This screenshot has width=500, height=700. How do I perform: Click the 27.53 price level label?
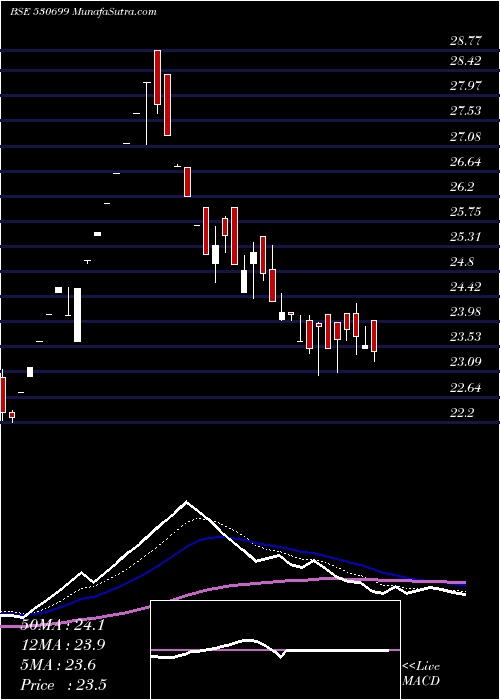coord(466,111)
